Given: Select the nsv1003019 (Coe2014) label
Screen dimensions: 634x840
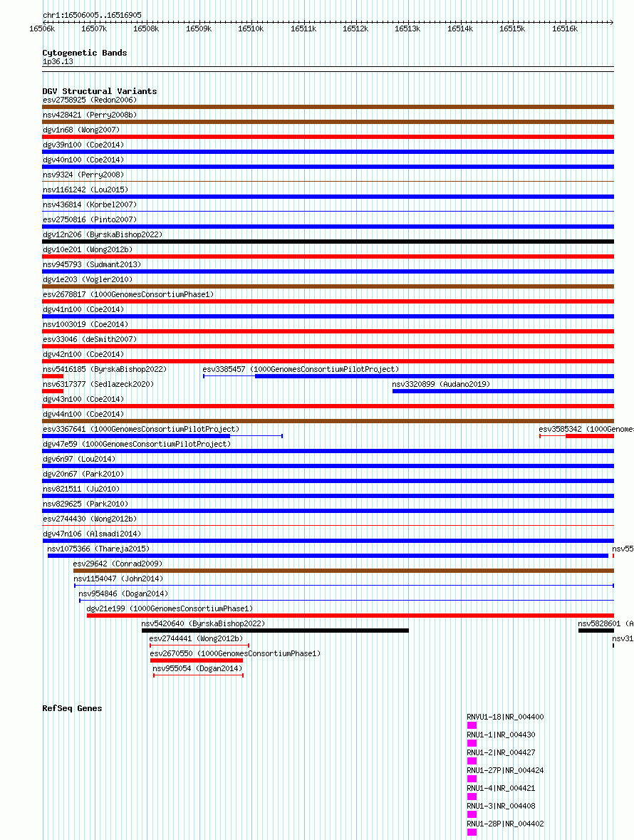Looking at the screenshot, I should click(x=85, y=325).
